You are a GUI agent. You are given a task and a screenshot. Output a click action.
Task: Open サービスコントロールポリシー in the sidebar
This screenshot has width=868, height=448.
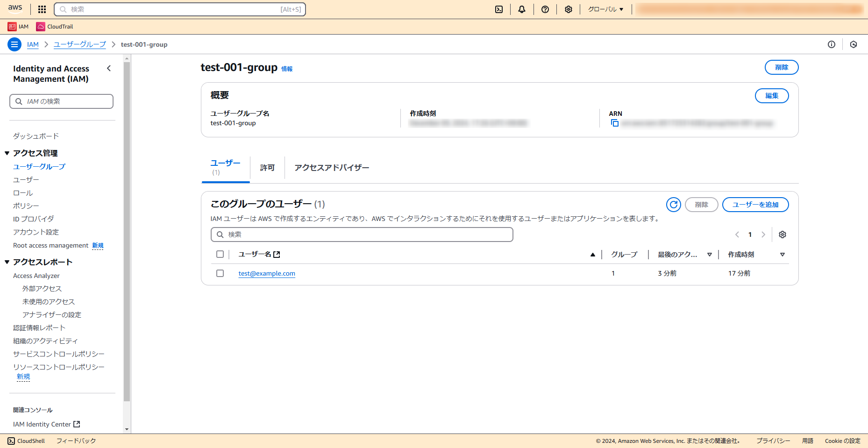59,354
